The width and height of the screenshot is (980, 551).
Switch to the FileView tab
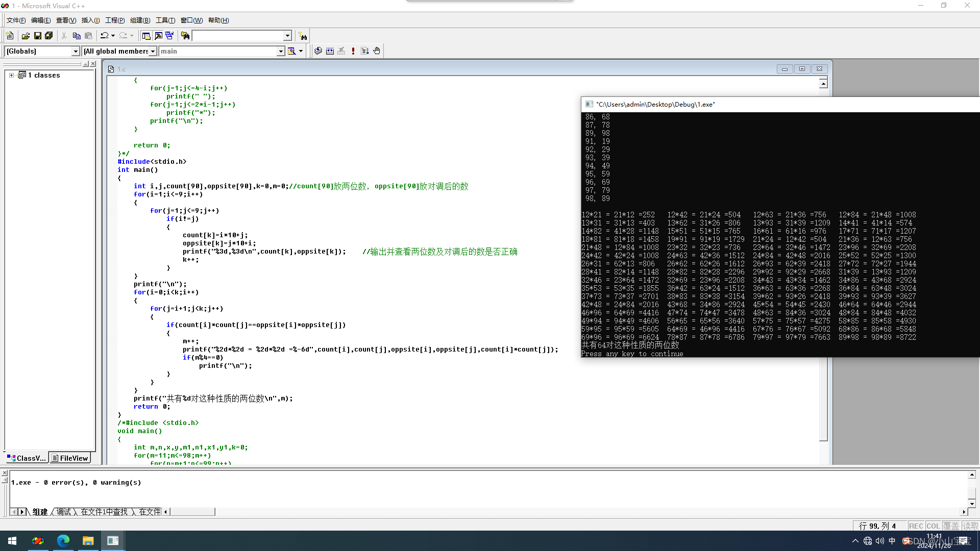70,458
